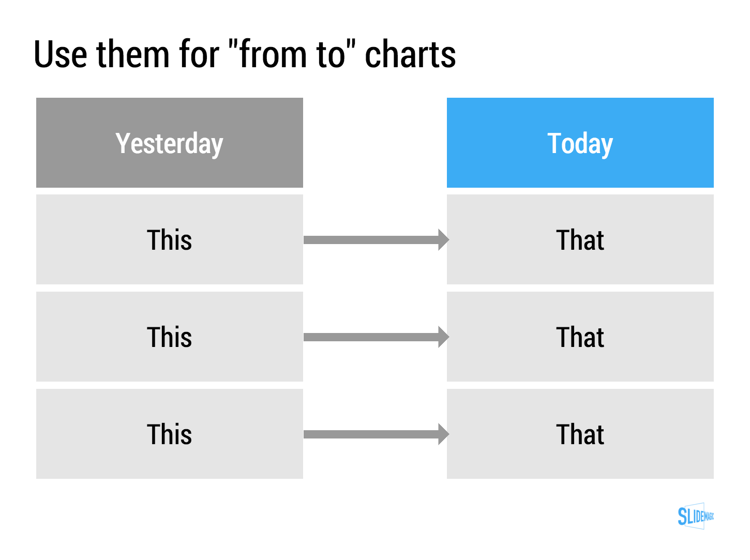Click the SlideMagic logo
This screenshot has height=560, width=750.
click(696, 516)
